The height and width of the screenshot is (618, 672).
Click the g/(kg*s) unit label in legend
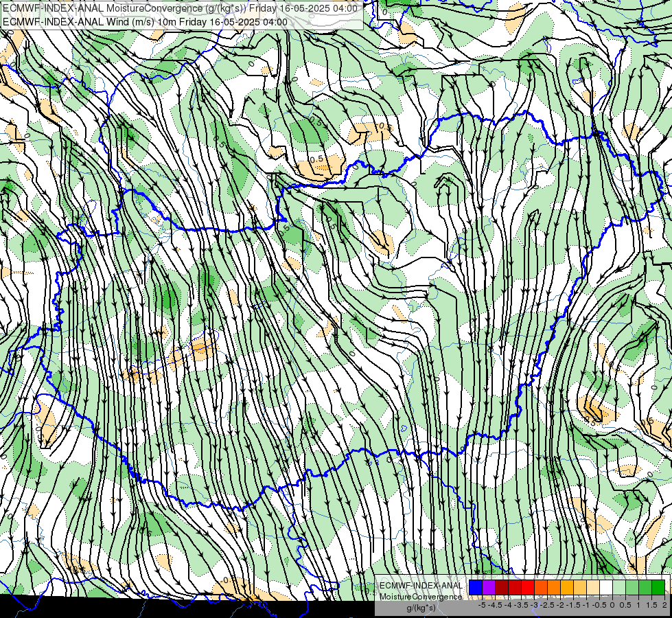(421, 608)
